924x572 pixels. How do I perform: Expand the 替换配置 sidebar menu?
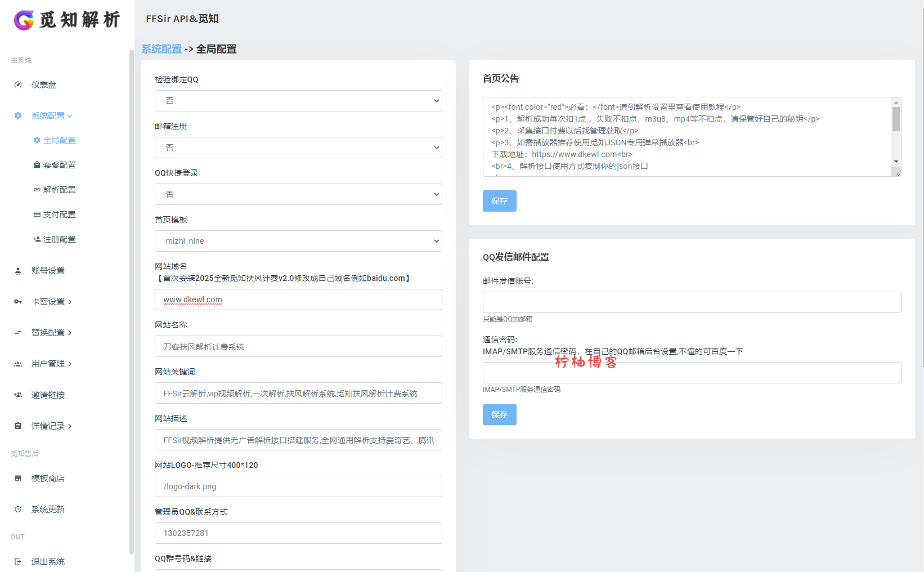pyautogui.click(x=51, y=333)
